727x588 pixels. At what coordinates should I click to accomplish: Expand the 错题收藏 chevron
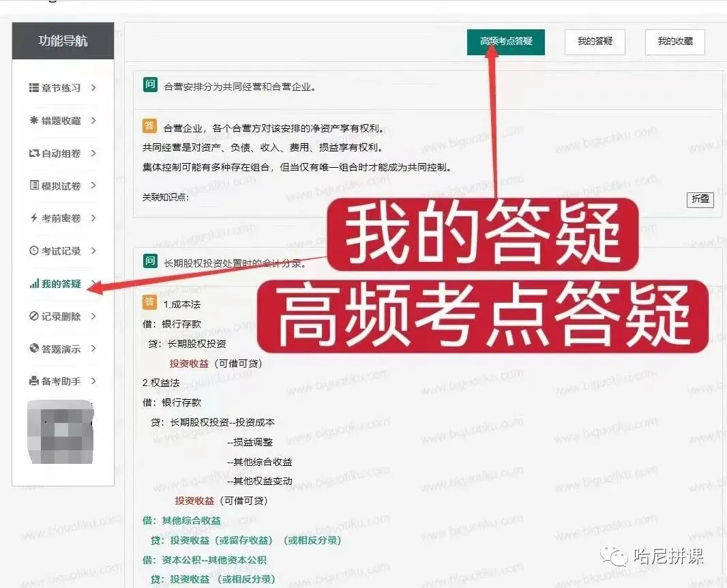coord(93,121)
